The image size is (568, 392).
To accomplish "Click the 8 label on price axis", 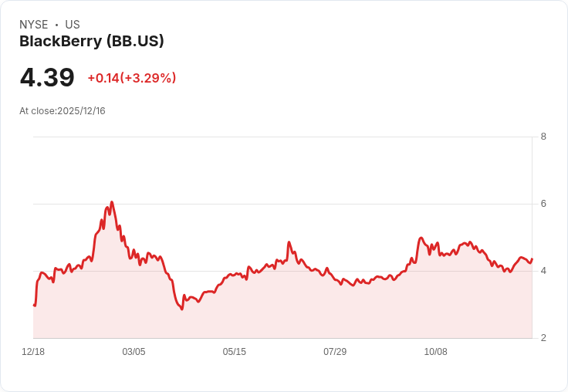I will coord(543,137).
